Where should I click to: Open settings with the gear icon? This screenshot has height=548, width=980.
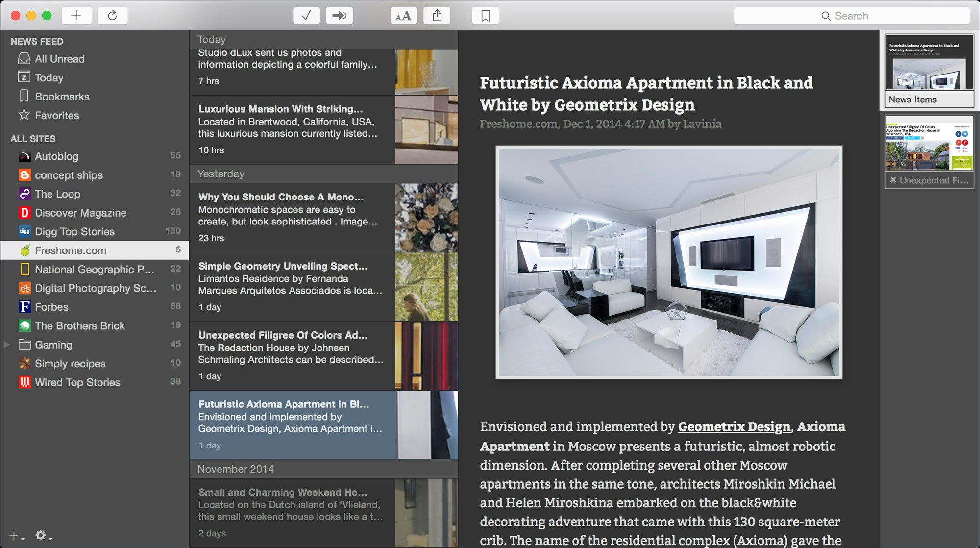(x=40, y=535)
